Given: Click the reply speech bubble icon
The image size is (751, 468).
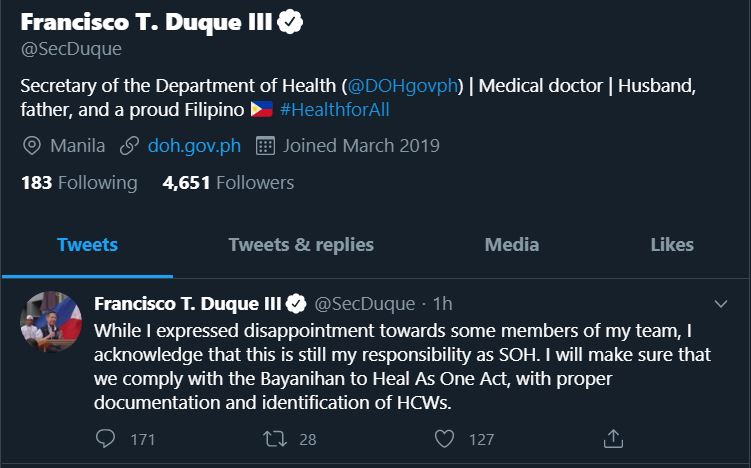Looking at the screenshot, I should (x=106, y=438).
